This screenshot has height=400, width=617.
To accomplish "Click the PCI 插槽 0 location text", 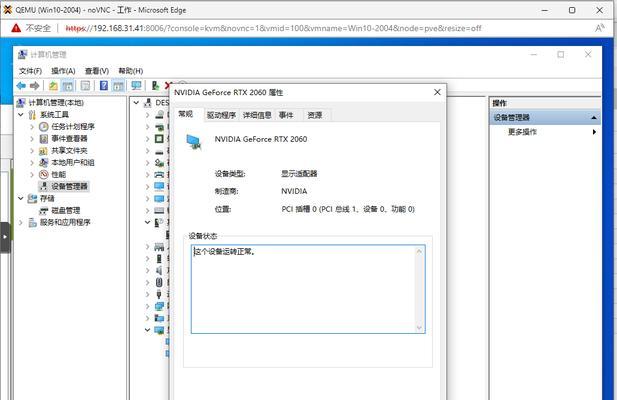I will point(348,209).
